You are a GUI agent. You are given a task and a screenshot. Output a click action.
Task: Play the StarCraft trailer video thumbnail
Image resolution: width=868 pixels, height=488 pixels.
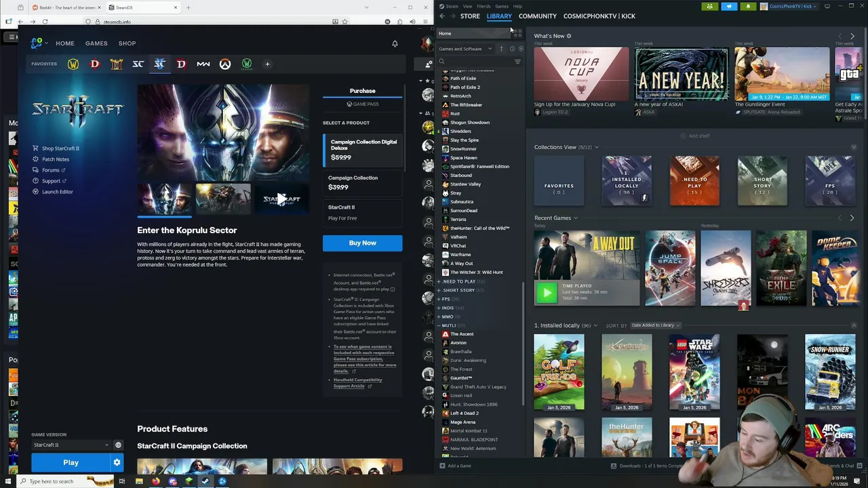click(281, 199)
